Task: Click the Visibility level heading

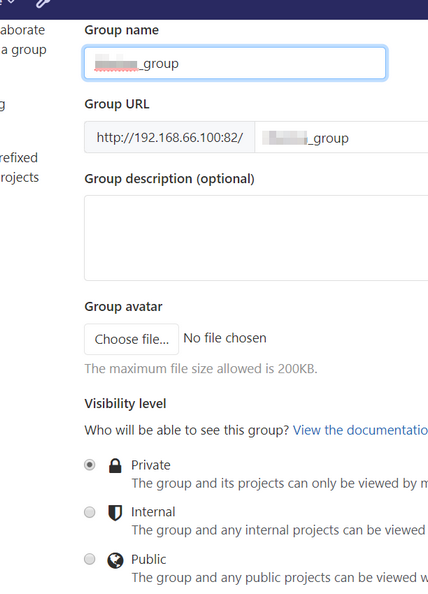Action: [x=125, y=403]
